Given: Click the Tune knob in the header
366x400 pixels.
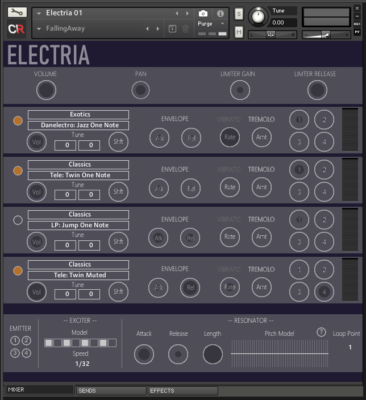Looking at the screenshot, I should click(x=258, y=16).
